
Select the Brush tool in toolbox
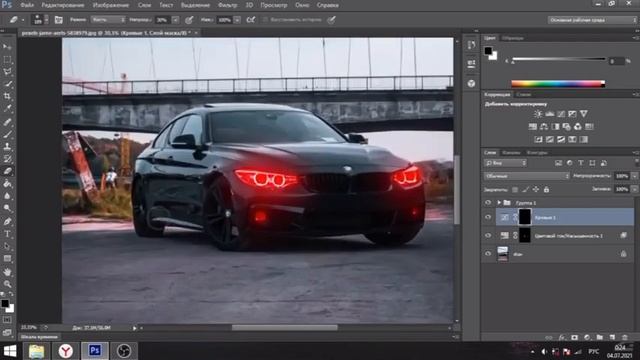(x=7, y=134)
